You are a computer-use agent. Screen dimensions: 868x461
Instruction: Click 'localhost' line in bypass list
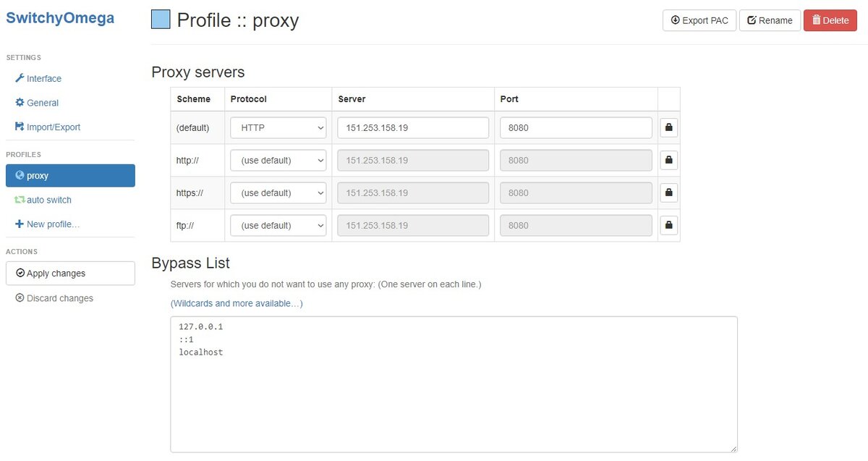click(200, 352)
